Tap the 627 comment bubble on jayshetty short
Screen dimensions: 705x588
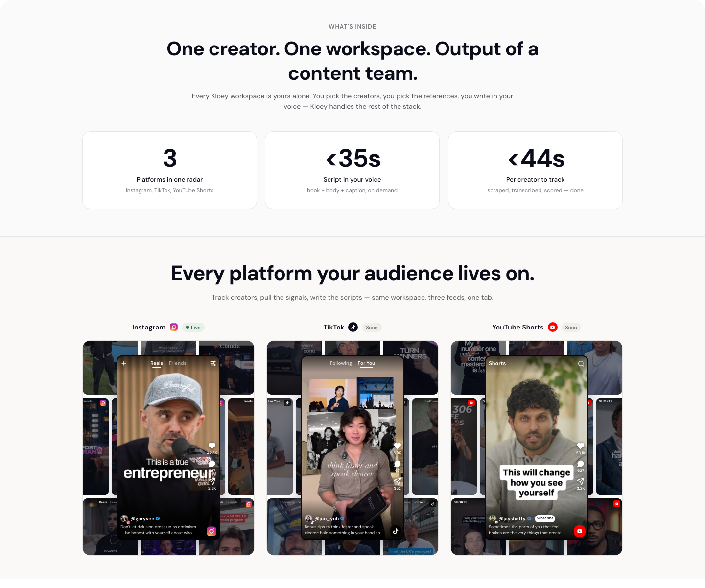[x=581, y=464]
